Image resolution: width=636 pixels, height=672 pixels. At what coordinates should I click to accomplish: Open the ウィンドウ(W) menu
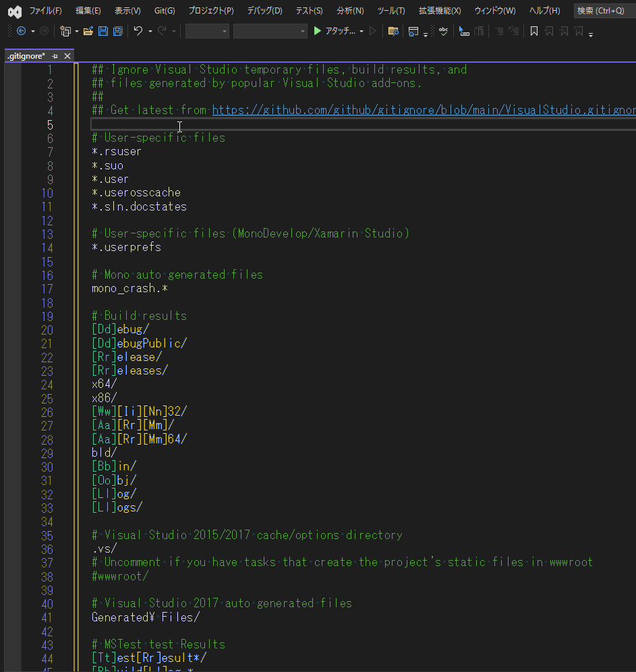(495, 11)
